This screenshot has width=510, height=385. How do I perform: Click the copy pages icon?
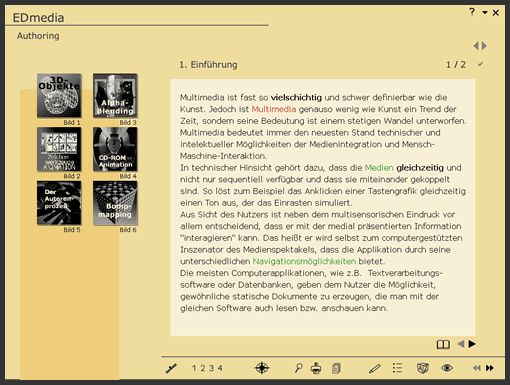pyautogui.click(x=336, y=368)
